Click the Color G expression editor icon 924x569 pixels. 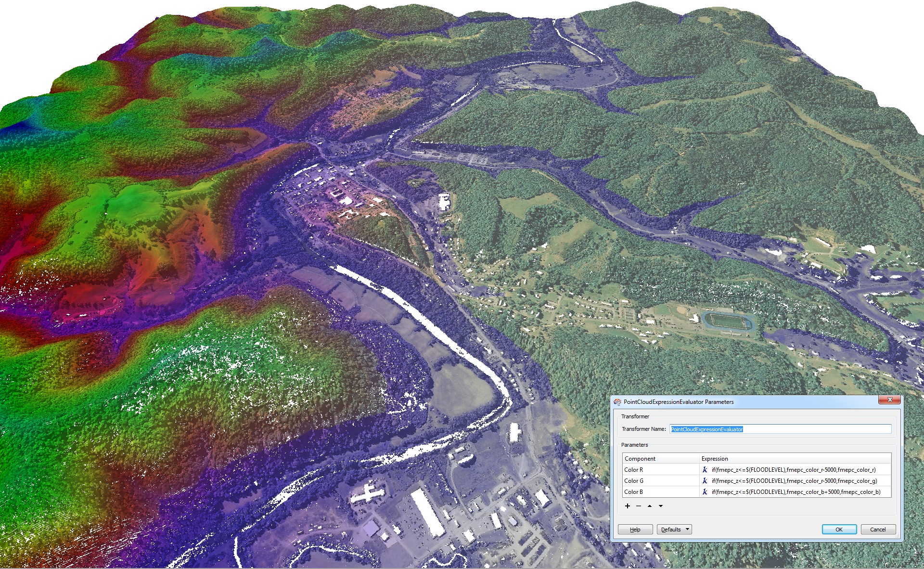point(705,481)
